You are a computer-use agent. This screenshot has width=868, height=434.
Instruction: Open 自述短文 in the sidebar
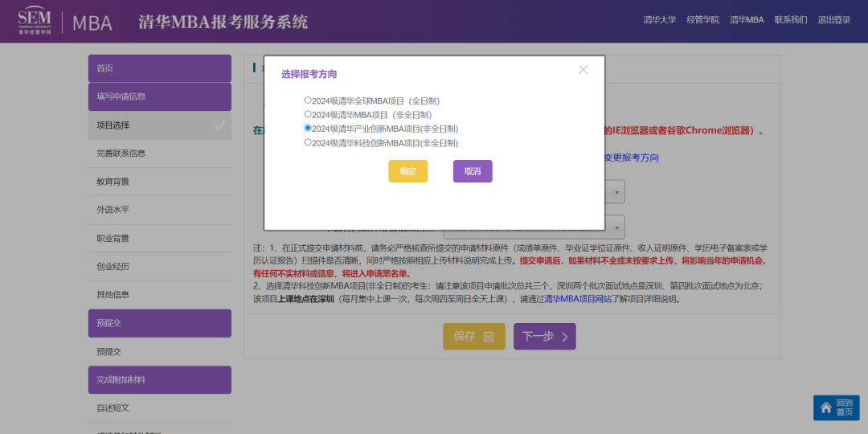coord(159,408)
